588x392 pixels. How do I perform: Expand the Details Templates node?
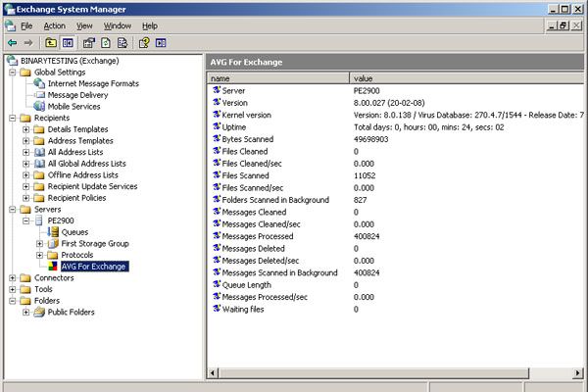(x=25, y=129)
